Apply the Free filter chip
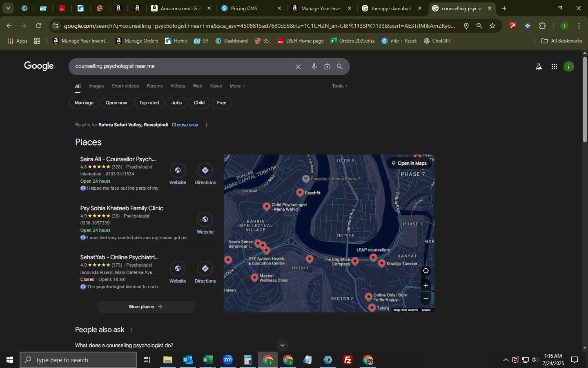This screenshot has height=368, width=588. coord(222,103)
